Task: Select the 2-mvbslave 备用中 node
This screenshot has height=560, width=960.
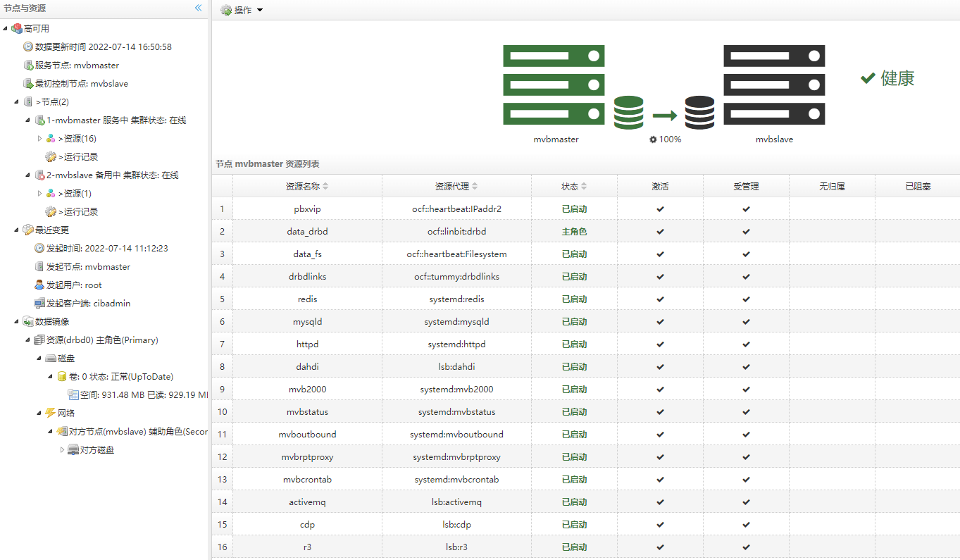Action: 112,175
